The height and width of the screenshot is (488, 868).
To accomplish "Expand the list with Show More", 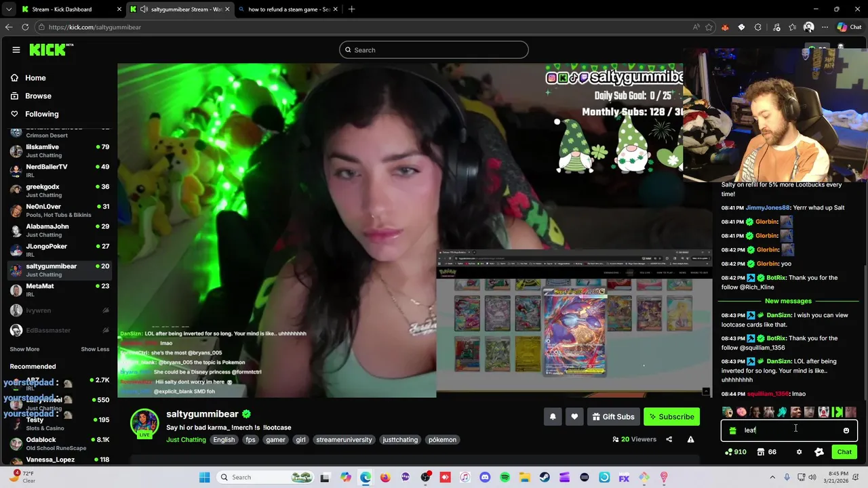I will 24,349.
